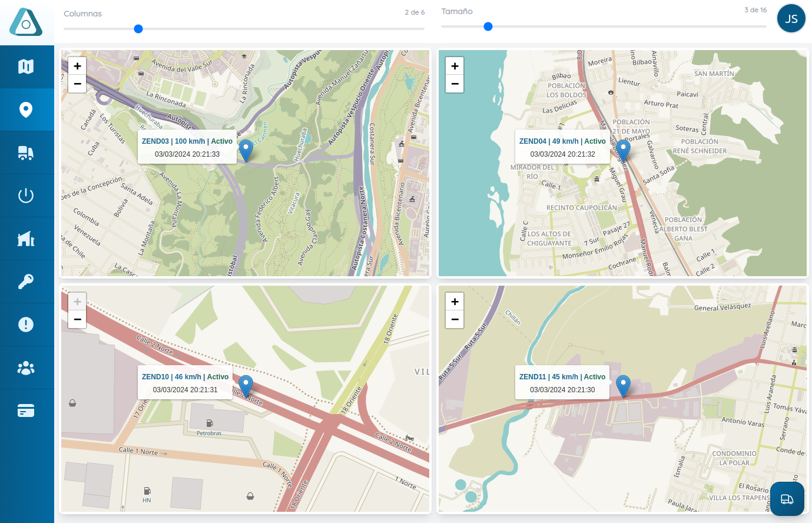812x523 pixels.
Task: Zoom in on the ZEND04 map
Action: point(455,66)
